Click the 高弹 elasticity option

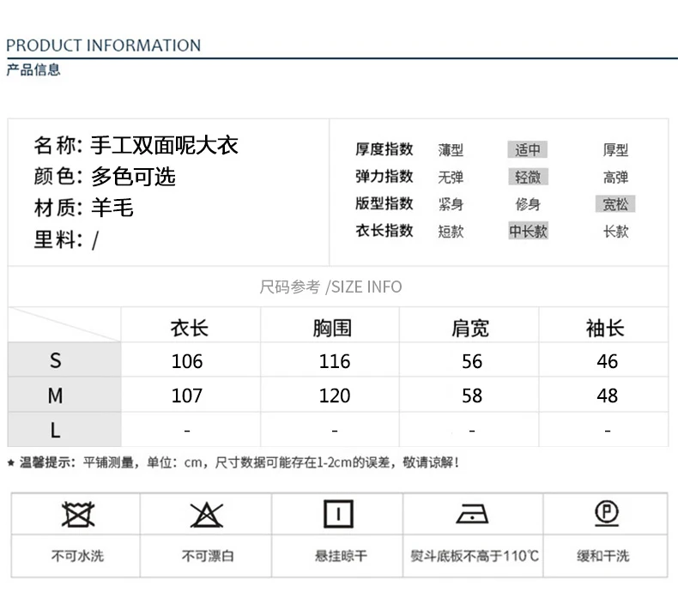615,178
